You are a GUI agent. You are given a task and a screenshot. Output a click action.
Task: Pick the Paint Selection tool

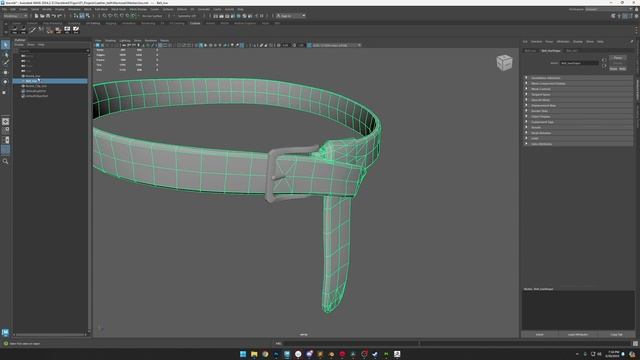tap(5, 63)
